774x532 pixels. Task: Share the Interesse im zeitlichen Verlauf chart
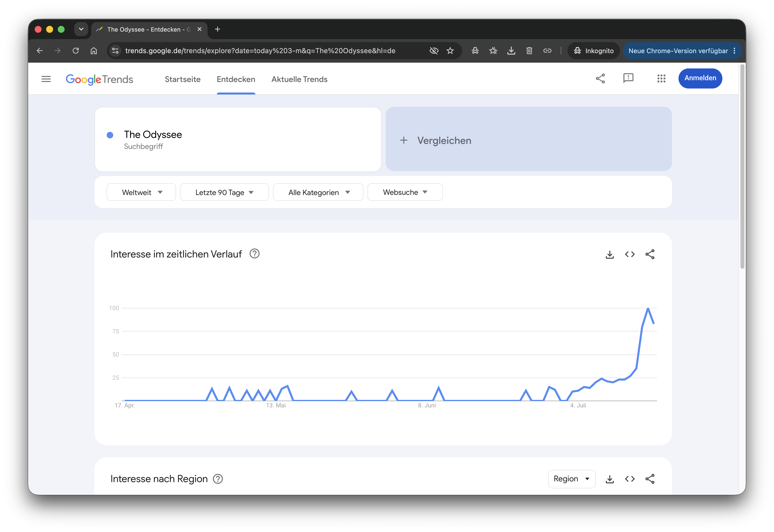click(650, 255)
